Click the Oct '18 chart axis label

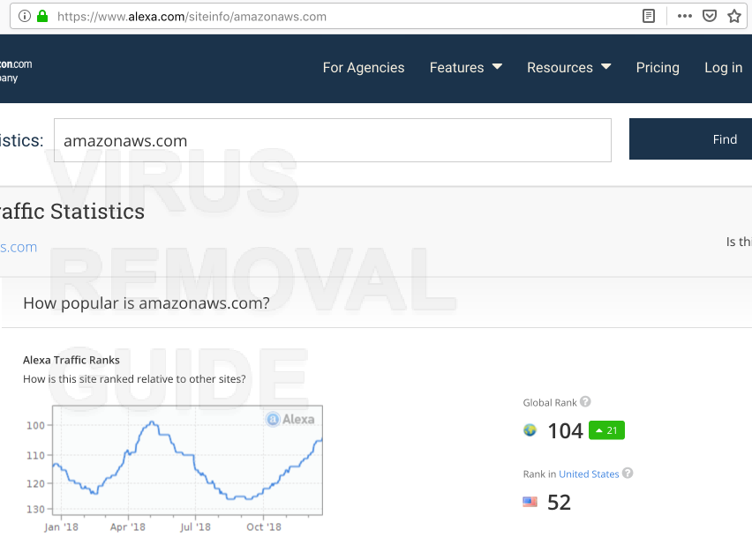point(264,527)
